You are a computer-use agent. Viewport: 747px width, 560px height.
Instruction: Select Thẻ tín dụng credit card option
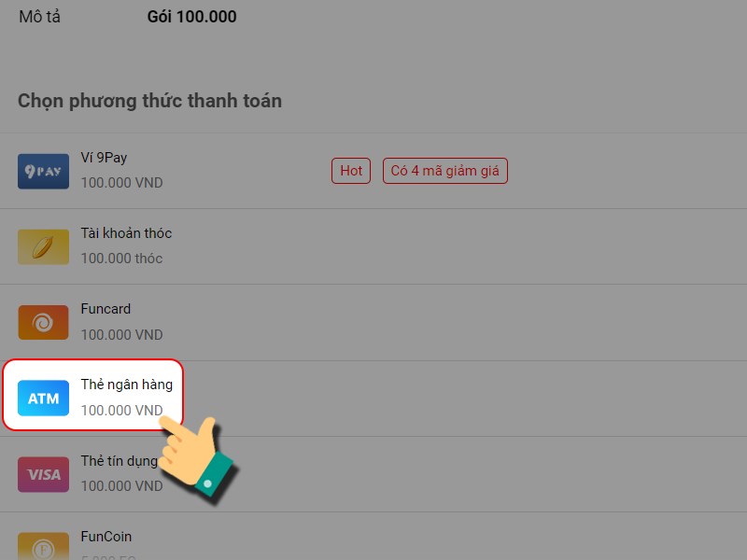click(x=120, y=461)
